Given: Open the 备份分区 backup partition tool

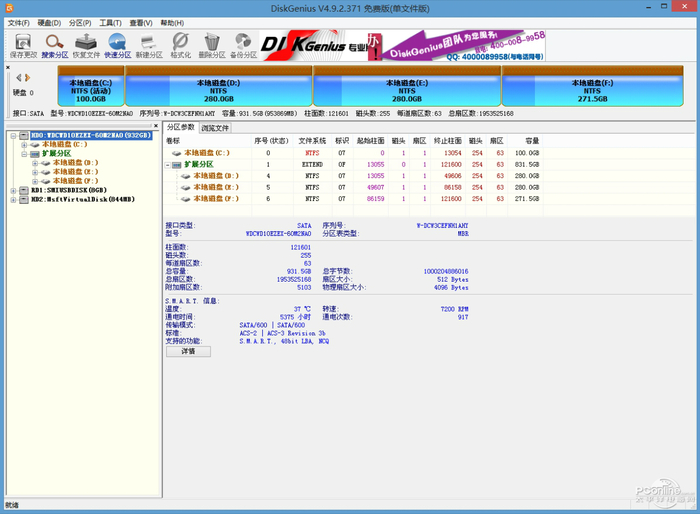Looking at the screenshot, I should click(244, 45).
